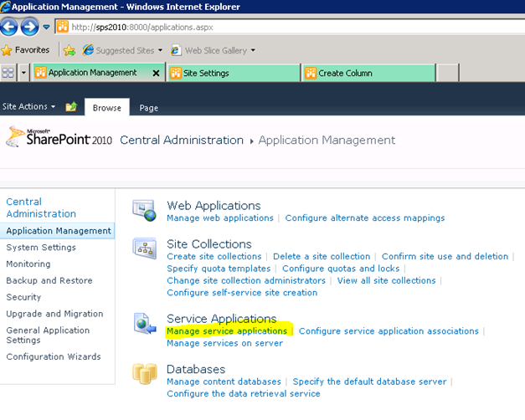Switch to the Site Settings browser tab
The width and height of the screenshot is (525, 420).
click(234, 73)
